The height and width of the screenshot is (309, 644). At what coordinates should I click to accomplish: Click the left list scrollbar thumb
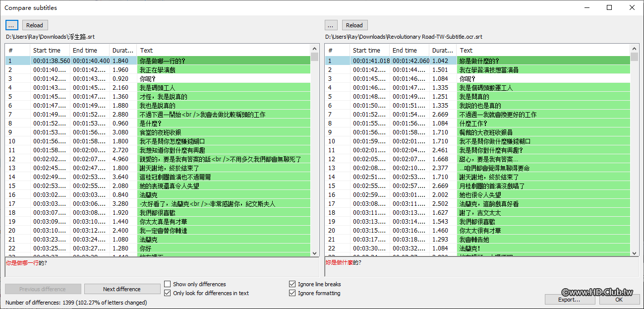click(315, 57)
